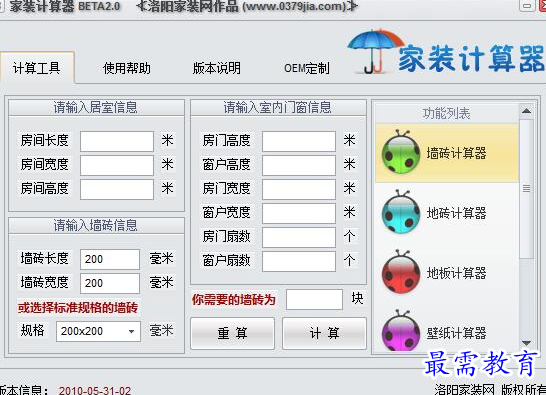Open the 规格 200x200 dropdown
Screen dimensions: 546x395
pyautogui.click(x=98, y=331)
